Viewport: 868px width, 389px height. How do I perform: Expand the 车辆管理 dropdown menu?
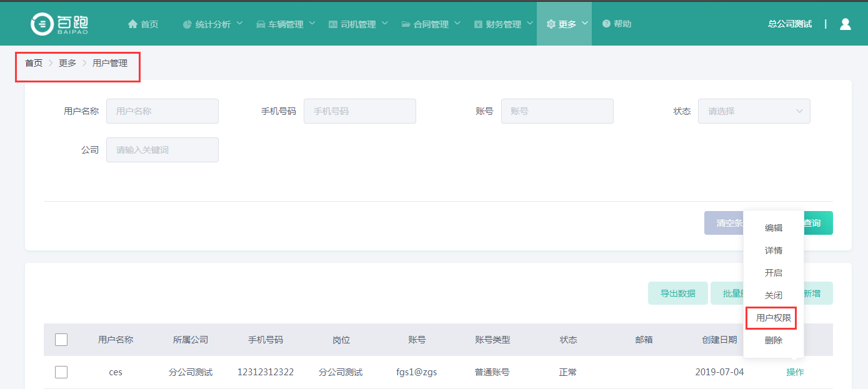(286, 24)
